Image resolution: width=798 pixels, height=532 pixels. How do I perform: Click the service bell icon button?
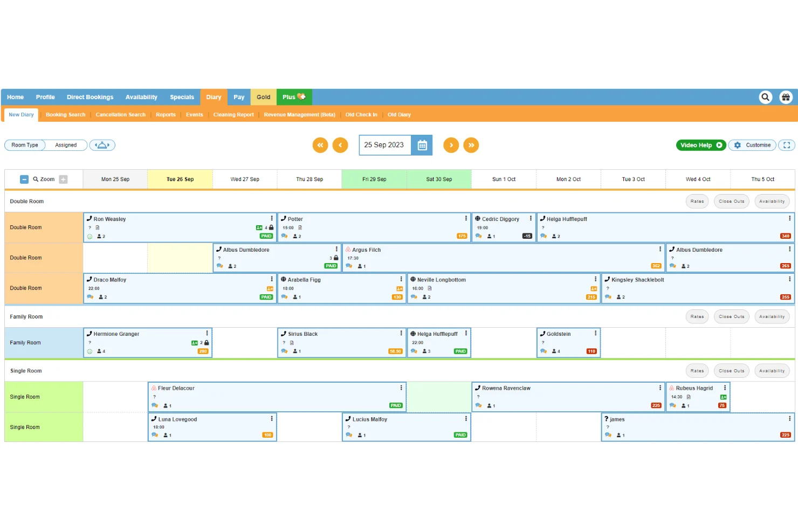(x=102, y=145)
